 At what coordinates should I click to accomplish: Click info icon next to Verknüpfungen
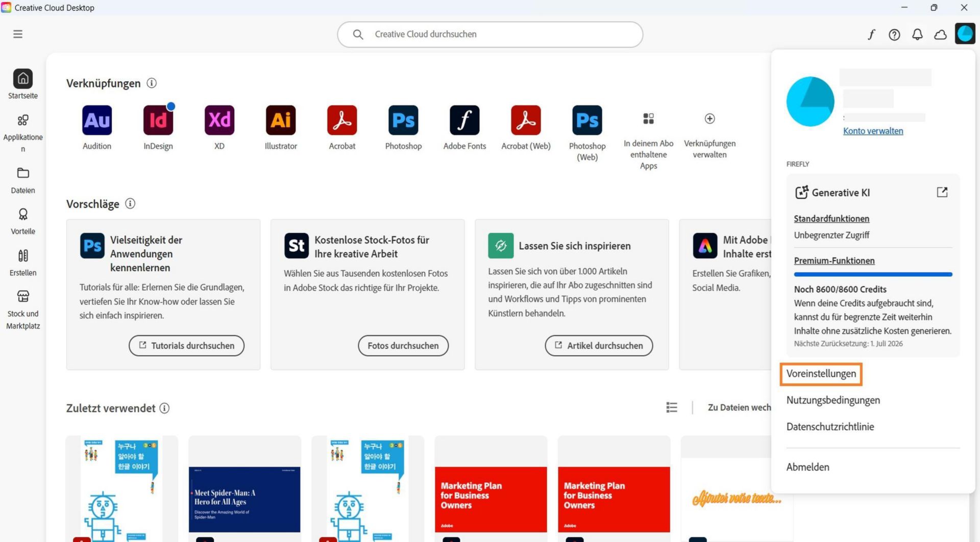coord(152,83)
